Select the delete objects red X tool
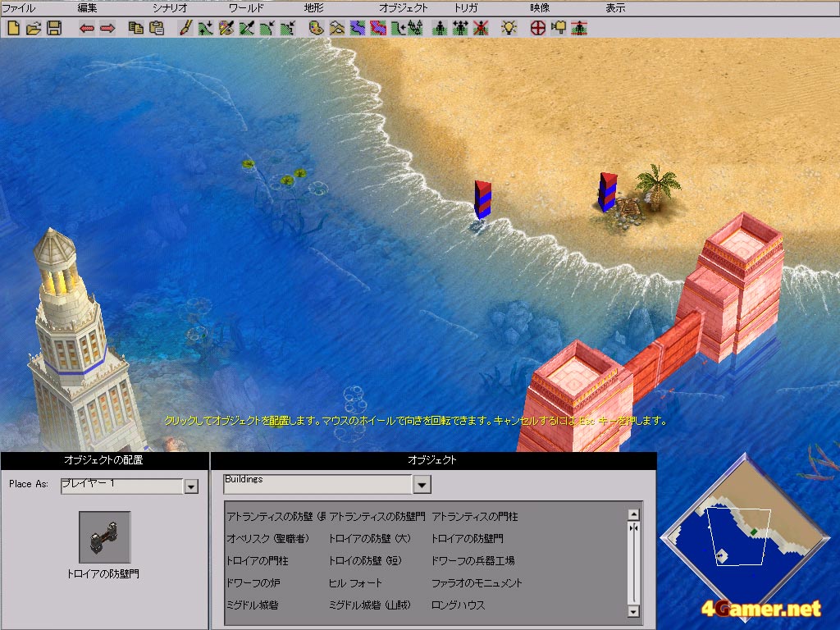 pos(481,28)
